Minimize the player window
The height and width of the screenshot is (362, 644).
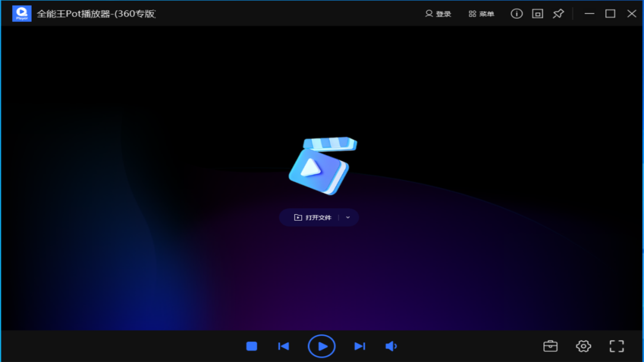[x=589, y=14]
